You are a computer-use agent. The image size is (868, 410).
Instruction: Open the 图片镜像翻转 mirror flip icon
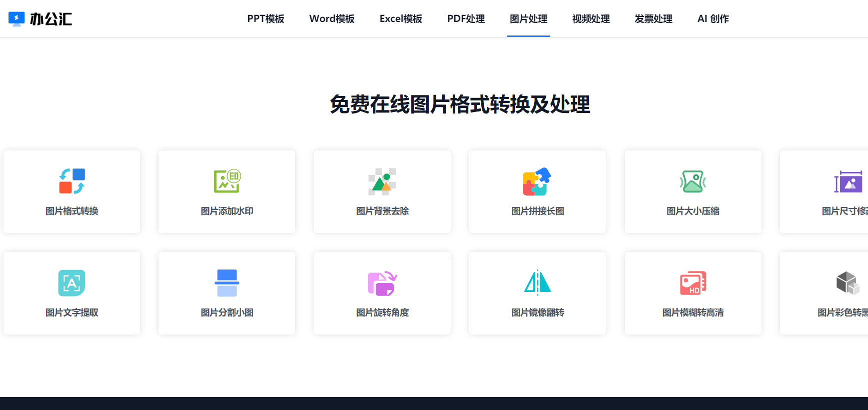point(537,282)
